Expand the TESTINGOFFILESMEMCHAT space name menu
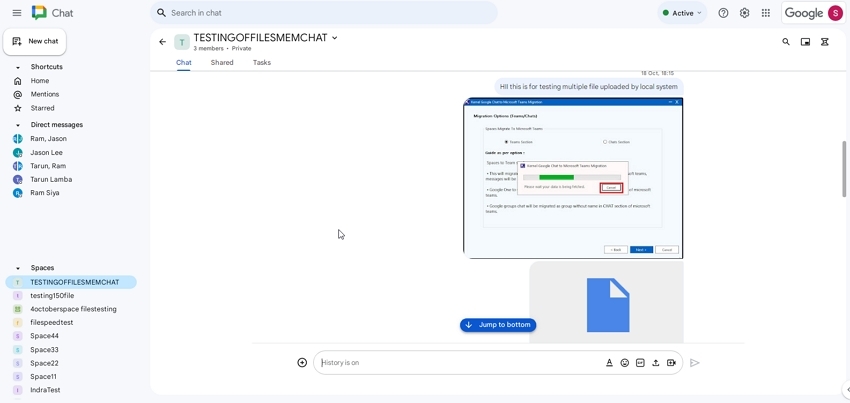 tap(334, 37)
